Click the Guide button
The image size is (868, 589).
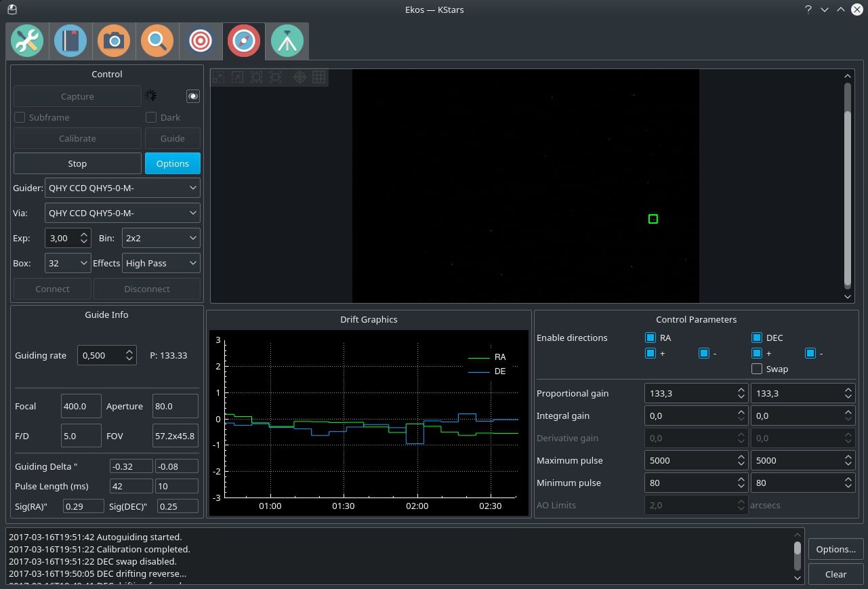[173, 138]
